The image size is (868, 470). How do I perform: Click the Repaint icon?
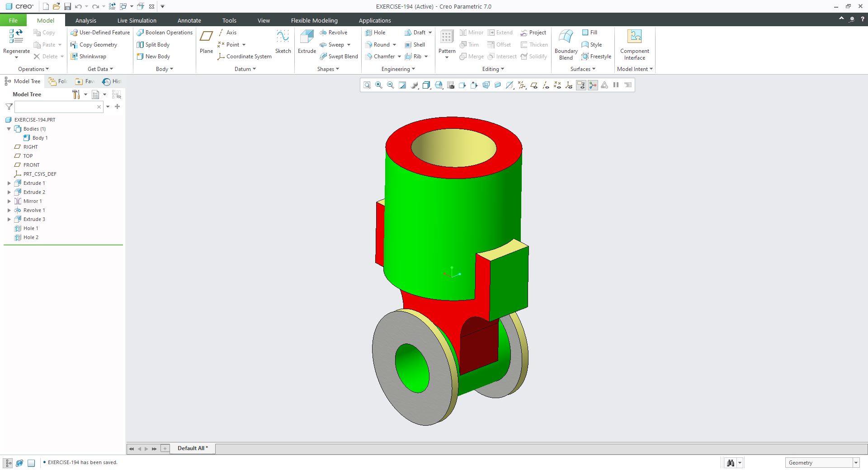click(x=402, y=85)
